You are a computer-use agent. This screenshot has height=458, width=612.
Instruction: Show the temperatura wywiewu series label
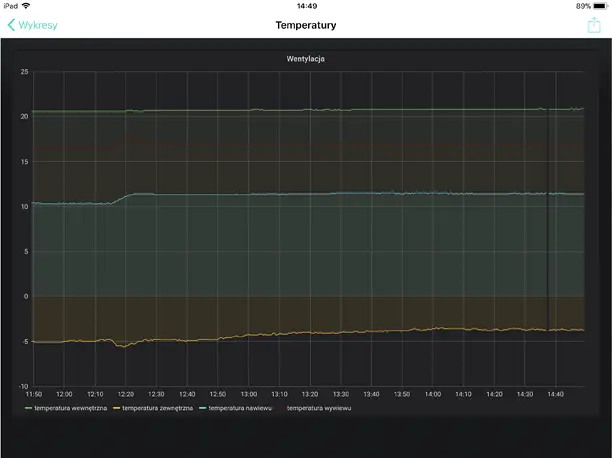click(319, 408)
